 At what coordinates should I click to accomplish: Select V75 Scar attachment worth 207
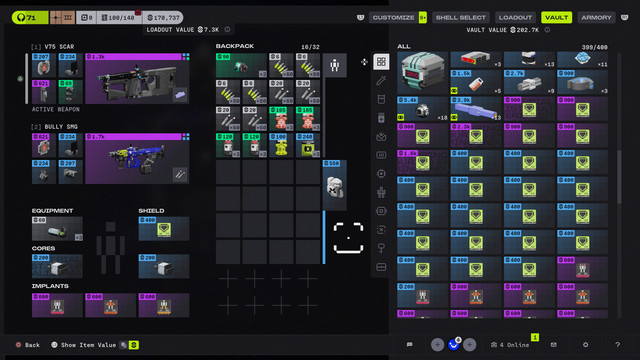44,65
